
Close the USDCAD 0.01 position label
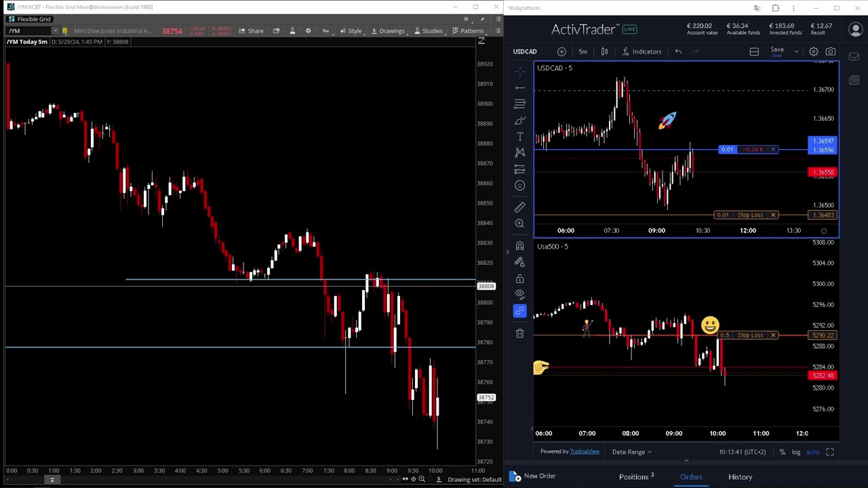[773, 149]
